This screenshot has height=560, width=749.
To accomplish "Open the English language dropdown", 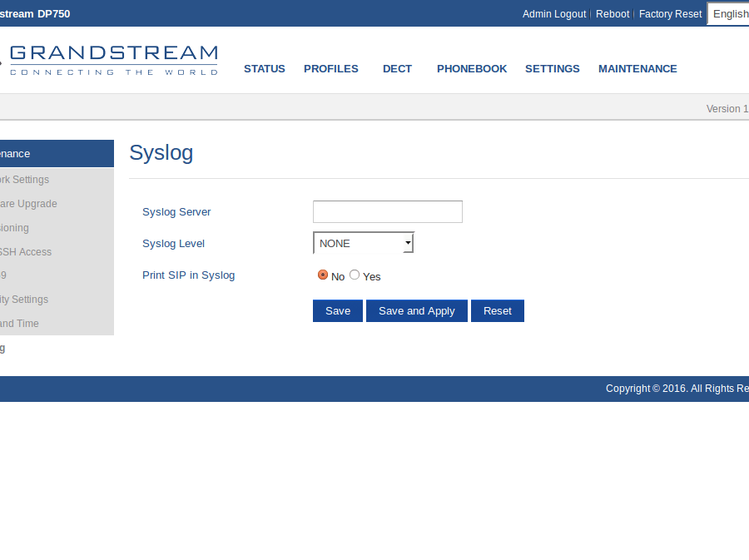I will click(x=729, y=14).
